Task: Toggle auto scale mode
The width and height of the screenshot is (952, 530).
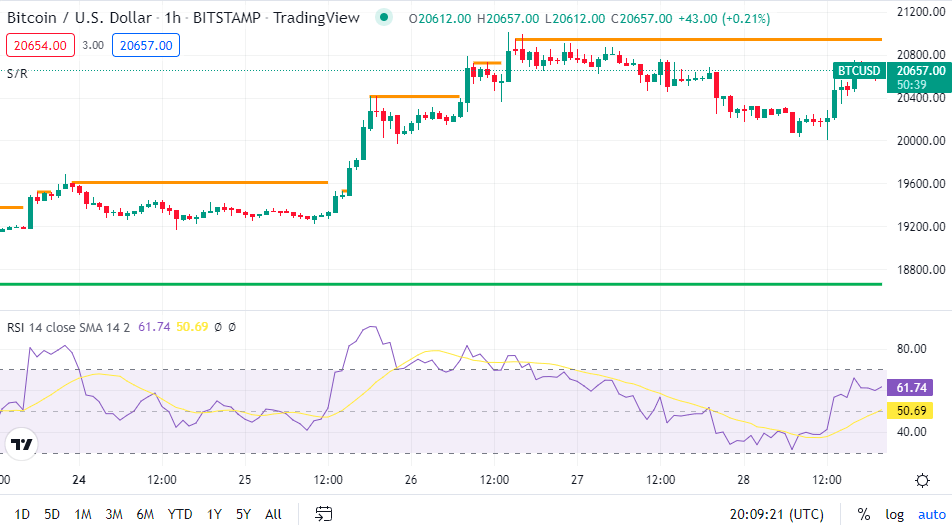Action: click(932, 514)
